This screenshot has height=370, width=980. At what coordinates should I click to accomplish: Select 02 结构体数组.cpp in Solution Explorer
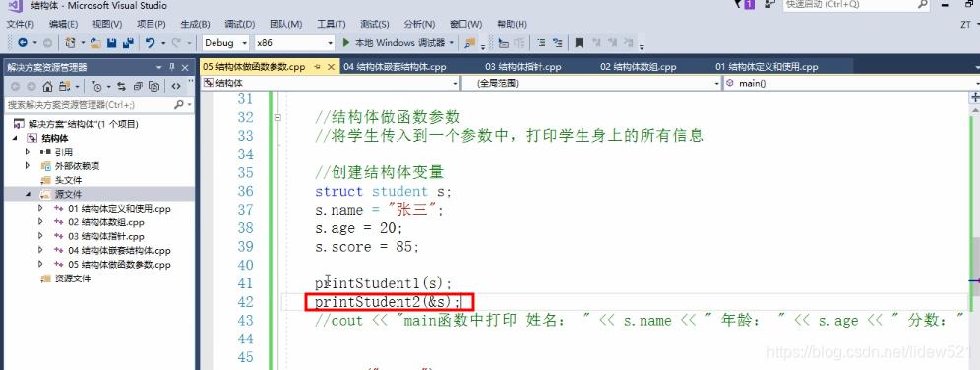(106, 222)
